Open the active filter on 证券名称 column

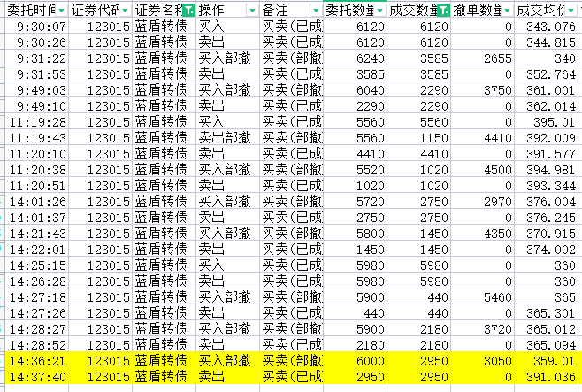[189, 11]
